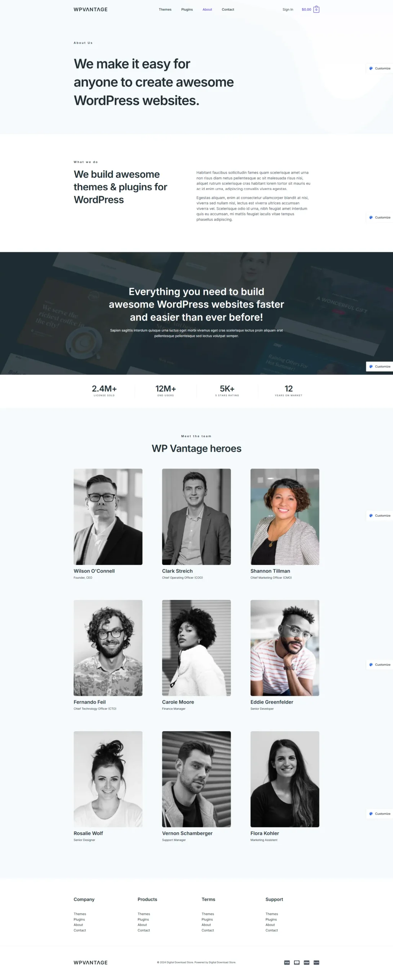Click the Mastercard payment icon in footer
The height and width of the screenshot is (980, 393).
tap(297, 962)
